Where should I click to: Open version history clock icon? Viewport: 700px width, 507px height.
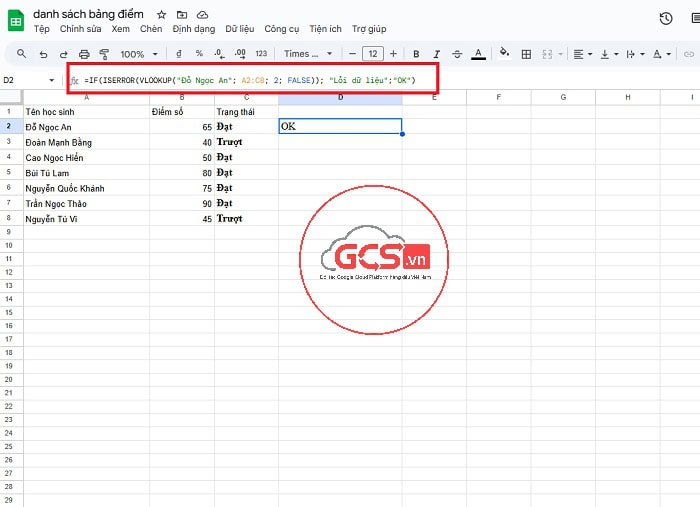666,18
